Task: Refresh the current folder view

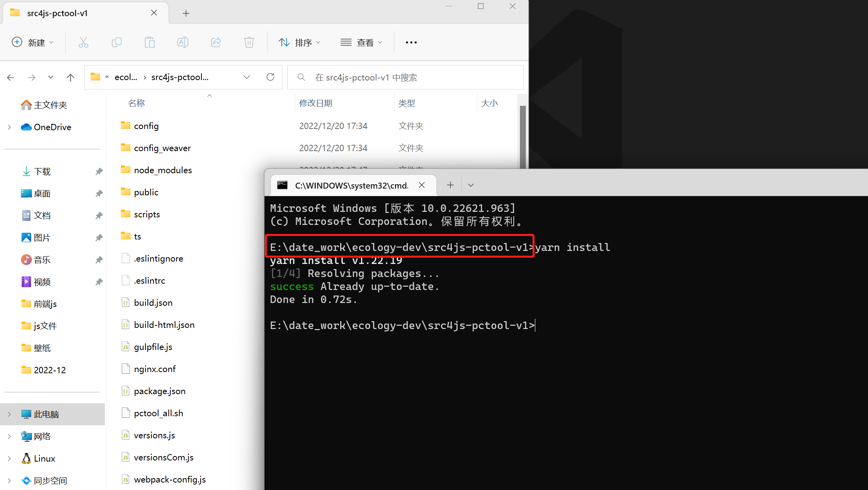Action: coord(270,77)
